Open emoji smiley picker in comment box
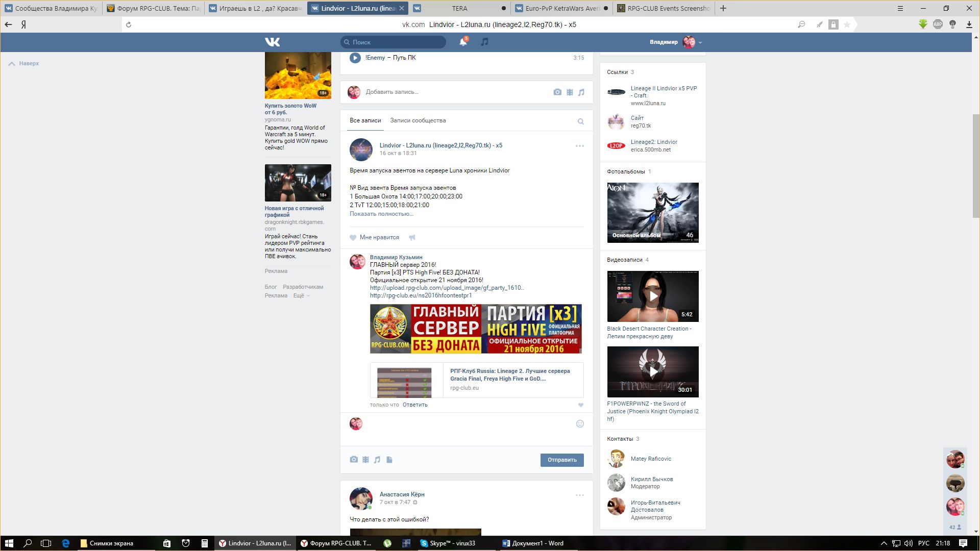980x551 pixels. [580, 423]
